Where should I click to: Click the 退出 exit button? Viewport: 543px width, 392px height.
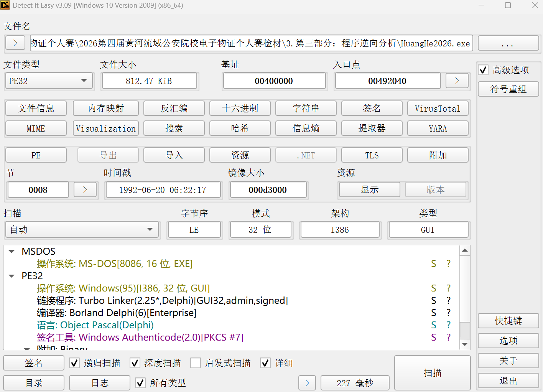click(x=508, y=380)
